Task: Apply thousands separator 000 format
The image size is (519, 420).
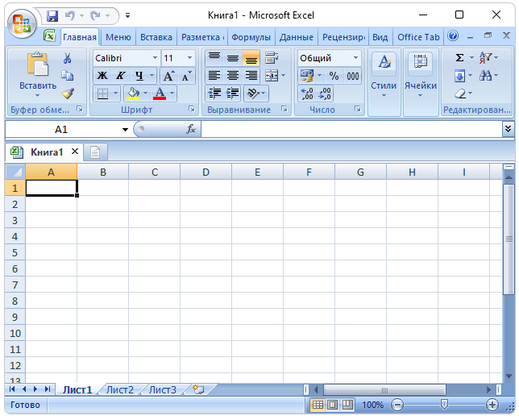Action: click(x=352, y=76)
